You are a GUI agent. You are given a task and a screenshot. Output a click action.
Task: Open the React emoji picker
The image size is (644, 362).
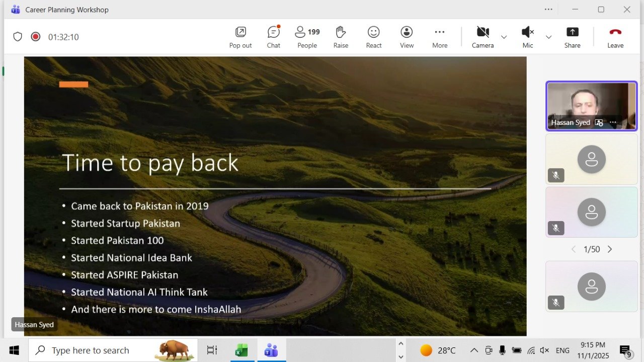[x=373, y=37]
